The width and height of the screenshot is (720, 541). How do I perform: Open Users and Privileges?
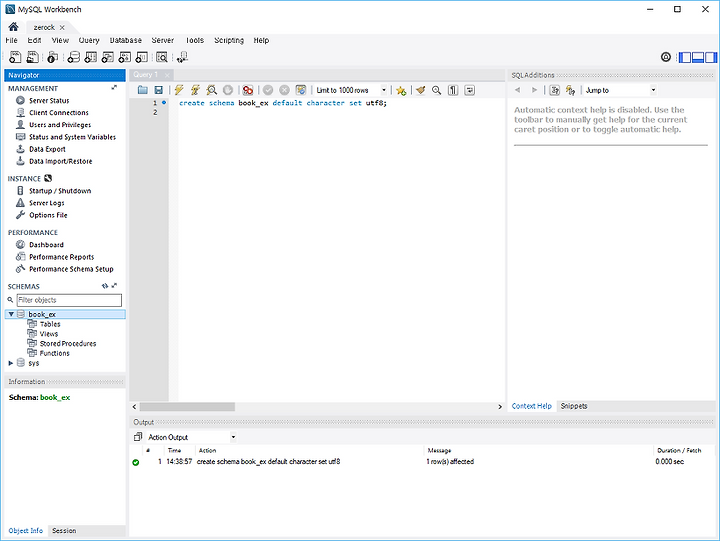[60, 124]
